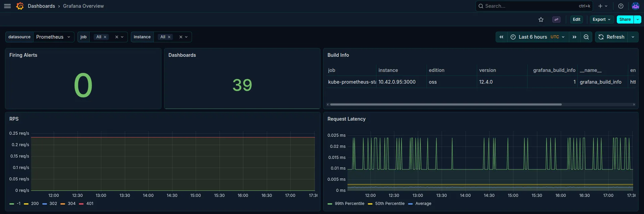
Task: Click the Request Latency panel title
Action: [x=347, y=119]
